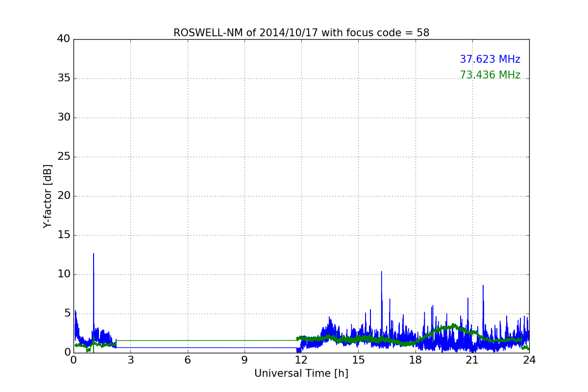
Task: Select the blue 37.623 MHz legend label
Action: coord(490,59)
